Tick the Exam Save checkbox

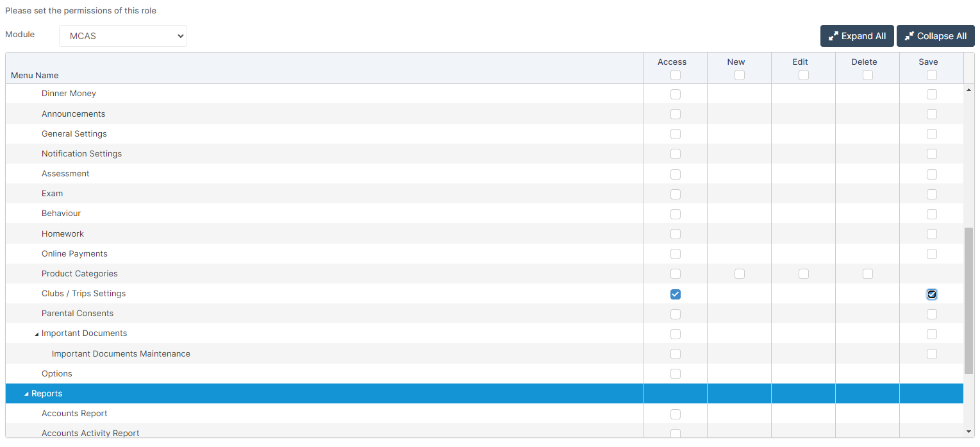(932, 194)
